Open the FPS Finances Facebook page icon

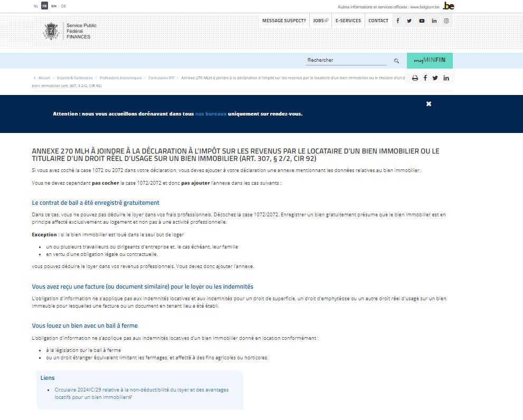pos(398,20)
